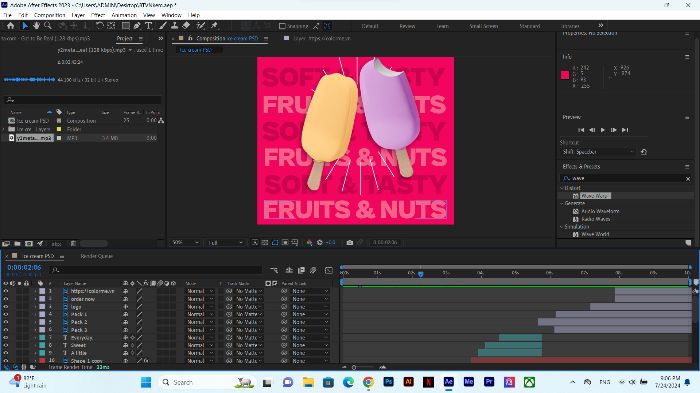The width and height of the screenshot is (700, 393).
Task: Open After Effects from the taskbar
Action: pos(449,382)
